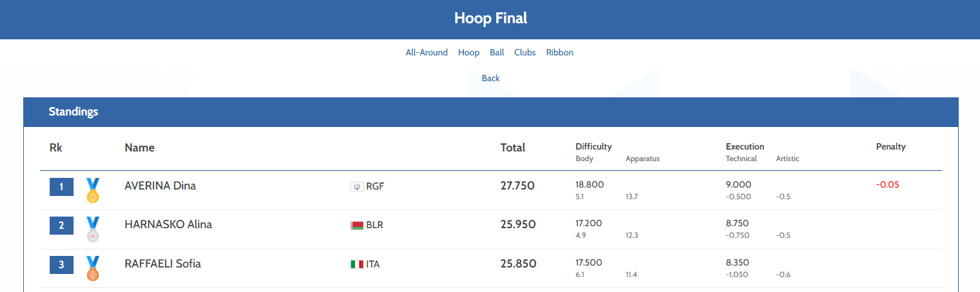The height and width of the screenshot is (292, 980).
Task: Click the bronze medal icon for Raffaeli
Action: 93,268
